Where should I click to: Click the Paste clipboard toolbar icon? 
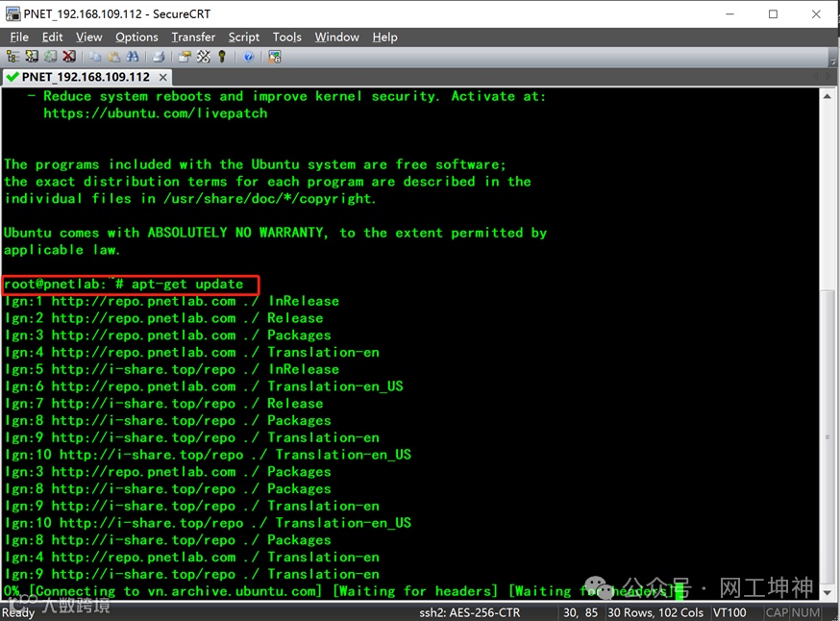point(114,57)
